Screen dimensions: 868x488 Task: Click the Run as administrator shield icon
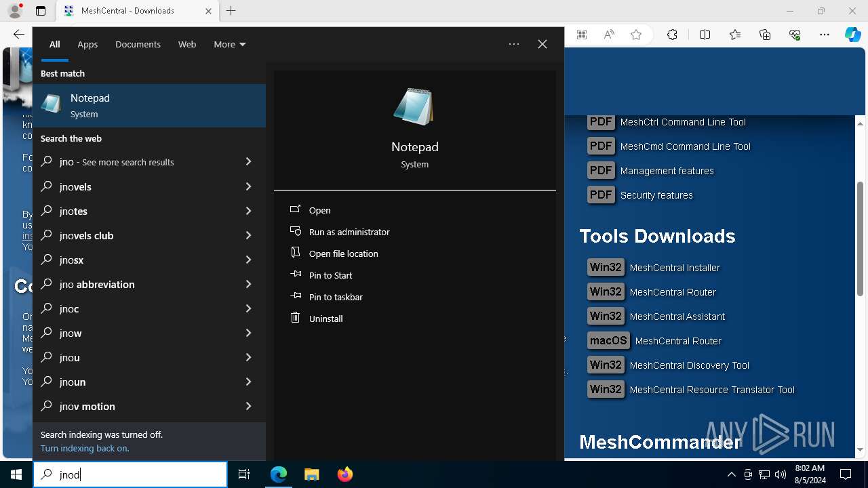(x=295, y=231)
